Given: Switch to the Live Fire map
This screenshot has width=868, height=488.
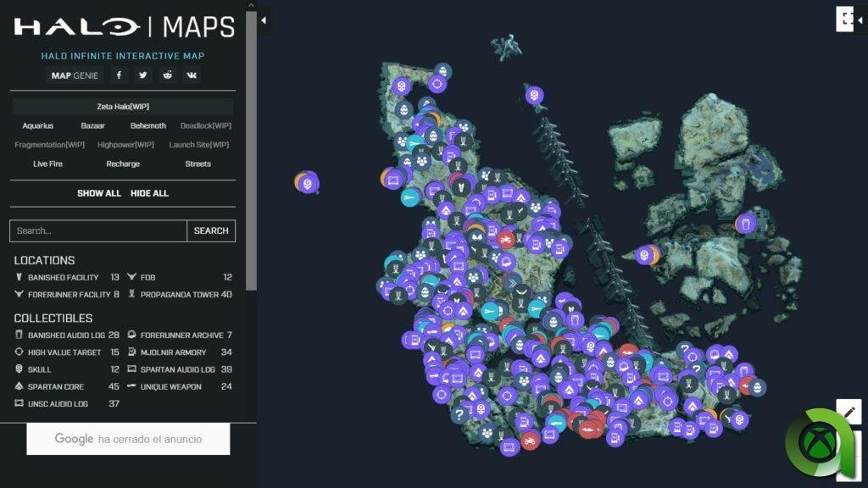Looking at the screenshot, I should click(x=47, y=164).
